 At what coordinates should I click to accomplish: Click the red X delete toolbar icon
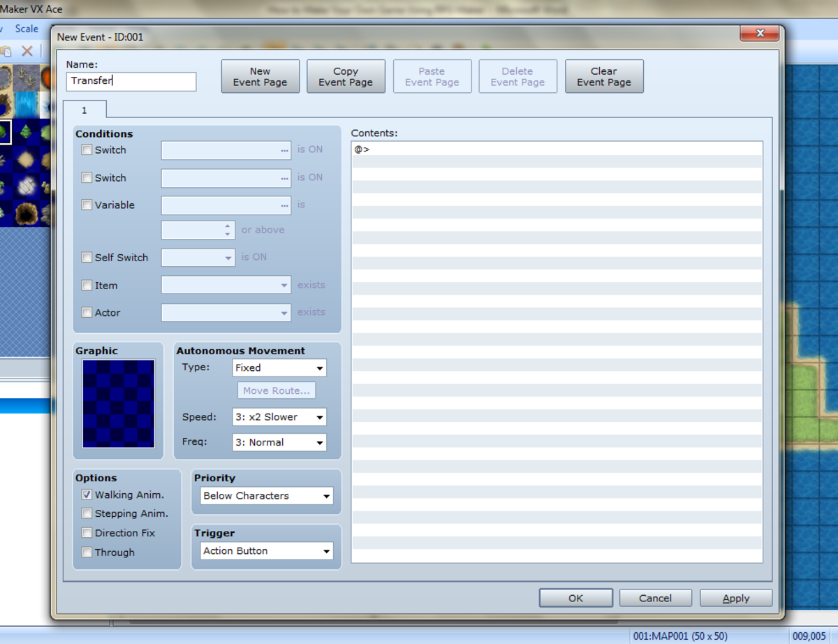pyautogui.click(x=27, y=51)
